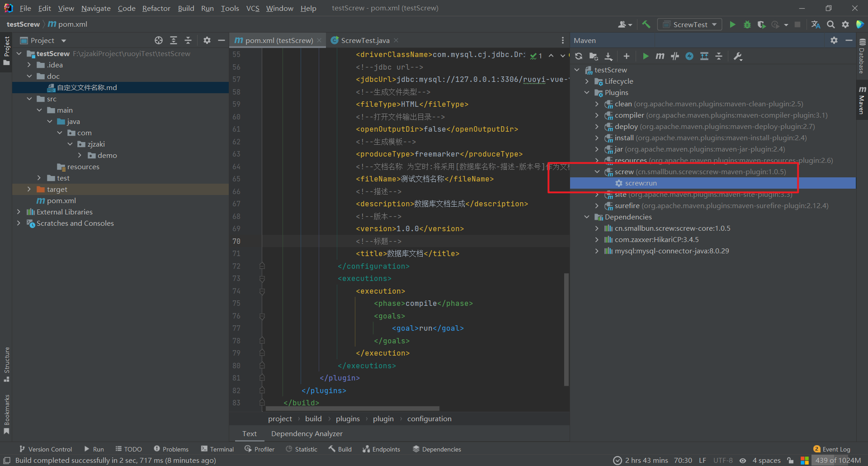Toggle Structure side panel
The image size is (868, 466).
pyautogui.click(x=6, y=364)
